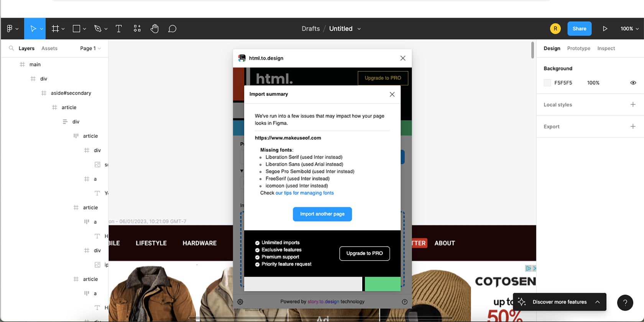Click the ABOUT nav item on canvas
This screenshot has width=644, height=322.
[x=445, y=243]
